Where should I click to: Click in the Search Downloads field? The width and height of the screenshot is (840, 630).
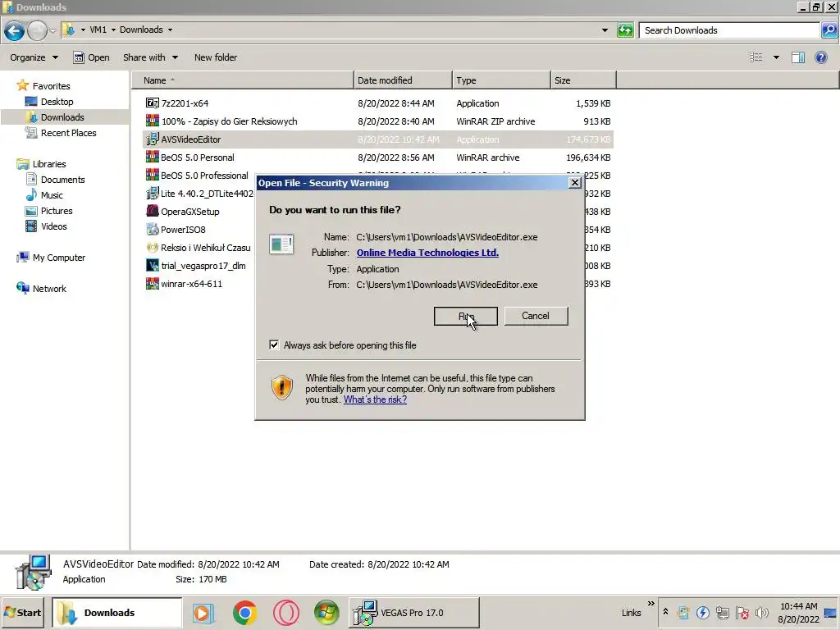tap(729, 30)
